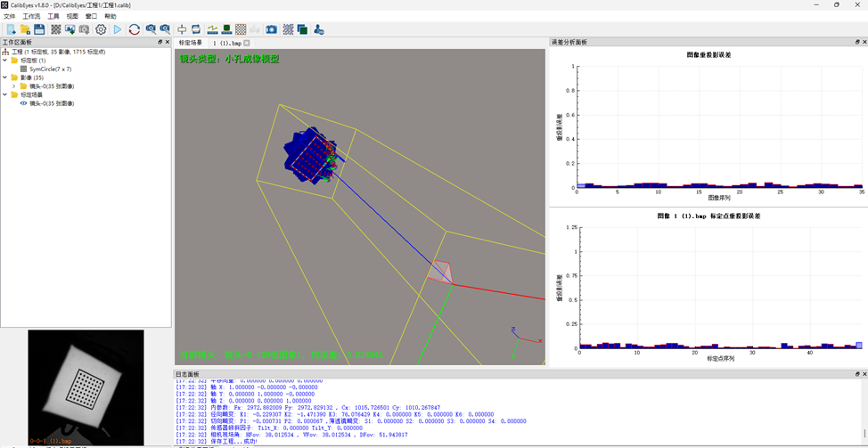Select SymCircle(7 x 7) calibration board item
868x448 pixels.
tap(50, 69)
